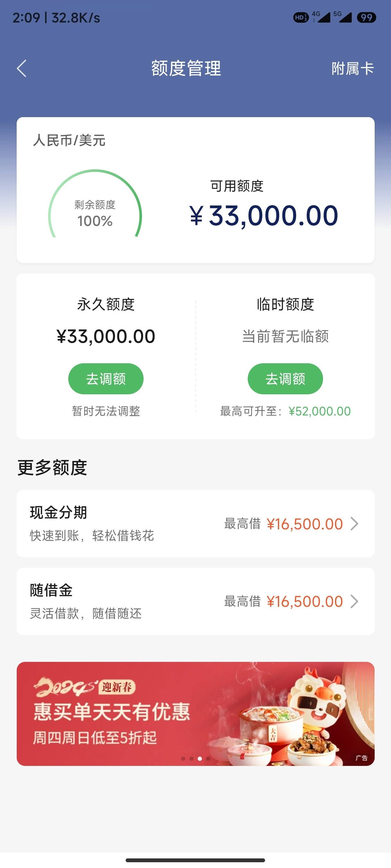This screenshot has height=868, width=391.
Task: Expand 随借金 chevron arrow
Action: [x=354, y=601]
